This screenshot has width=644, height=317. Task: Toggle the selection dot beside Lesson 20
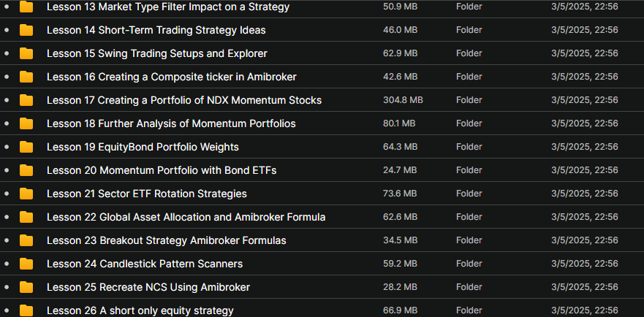(x=6, y=170)
